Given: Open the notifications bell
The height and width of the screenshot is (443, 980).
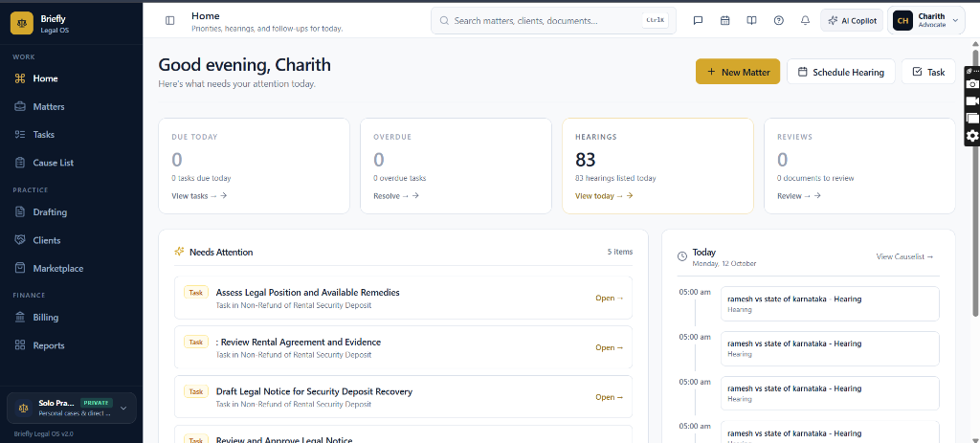Looking at the screenshot, I should click(806, 21).
